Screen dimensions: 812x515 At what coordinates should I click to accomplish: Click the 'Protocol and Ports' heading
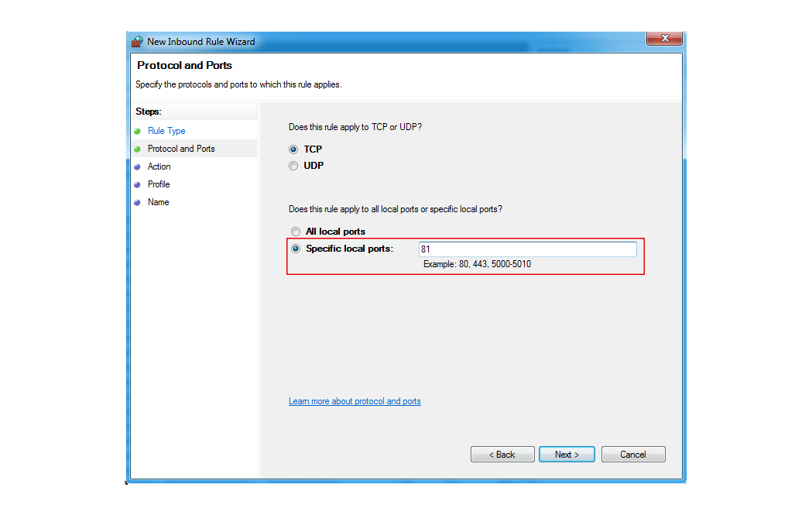click(x=184, y=65)
